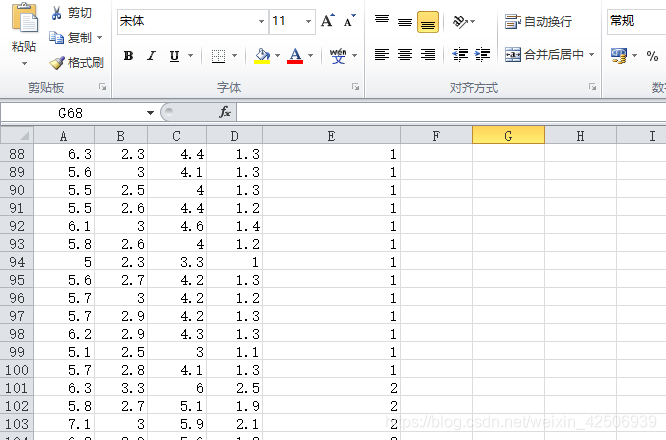The height and width of the screenshot is (440, 666).
Task: Click accounting number format icon
Action: click(x=619, y=56)
